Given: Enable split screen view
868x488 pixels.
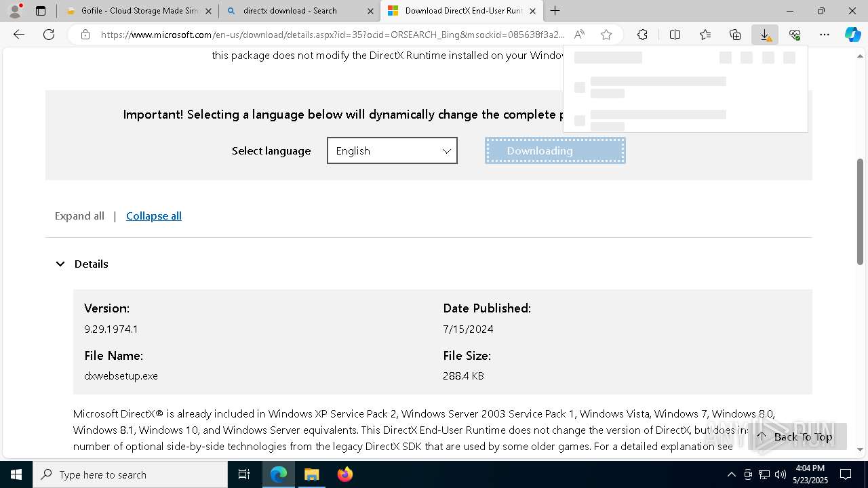Looking at the screenshot, I should coord(675,35).
